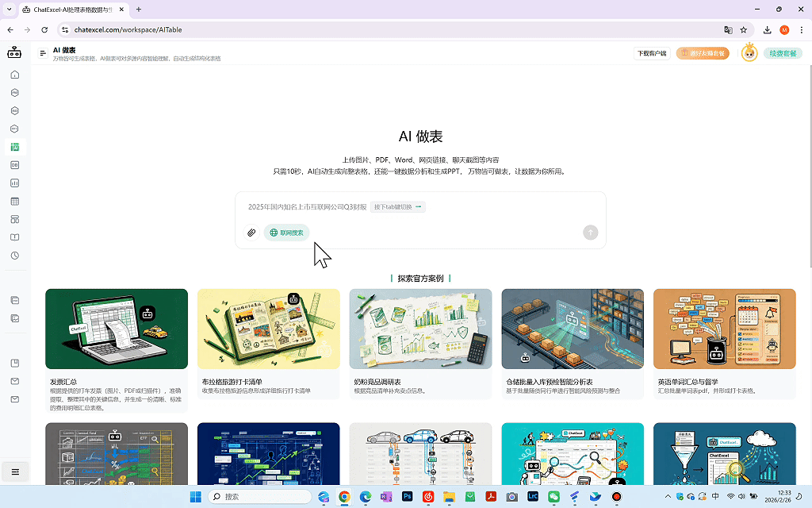Show hidden system tray icons chevron
The image size is (812, 508).
(x=668, y=497)
